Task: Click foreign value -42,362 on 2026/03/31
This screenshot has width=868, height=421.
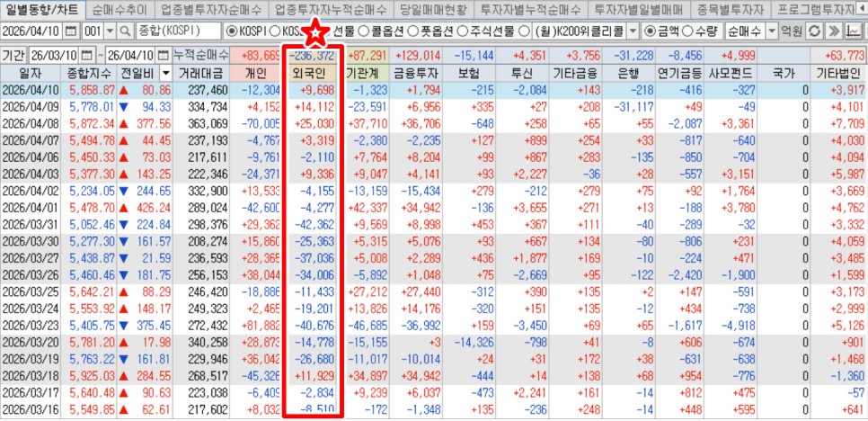Action: point(314,224)
